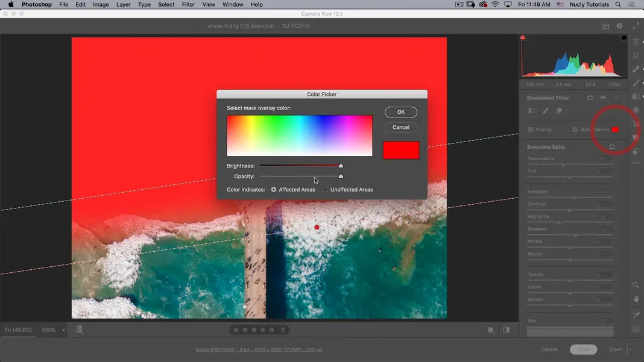Toggle Graduated Filter visibility eye icon
Viewport: 644px width, 362px height.
click(x=603, y=98)
